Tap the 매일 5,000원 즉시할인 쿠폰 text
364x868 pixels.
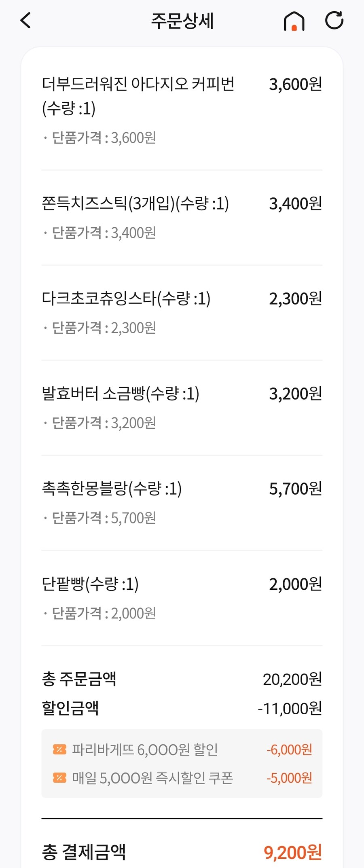(152, 778)
